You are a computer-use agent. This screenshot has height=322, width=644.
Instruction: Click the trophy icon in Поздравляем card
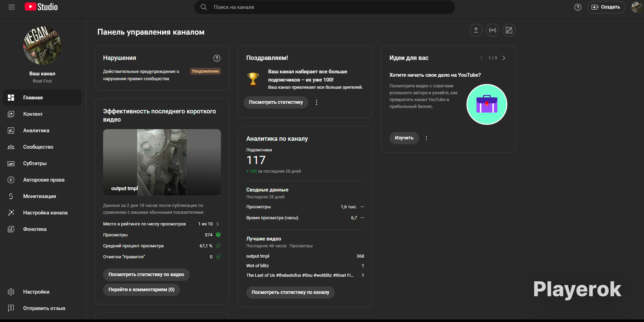coord(253,79)
